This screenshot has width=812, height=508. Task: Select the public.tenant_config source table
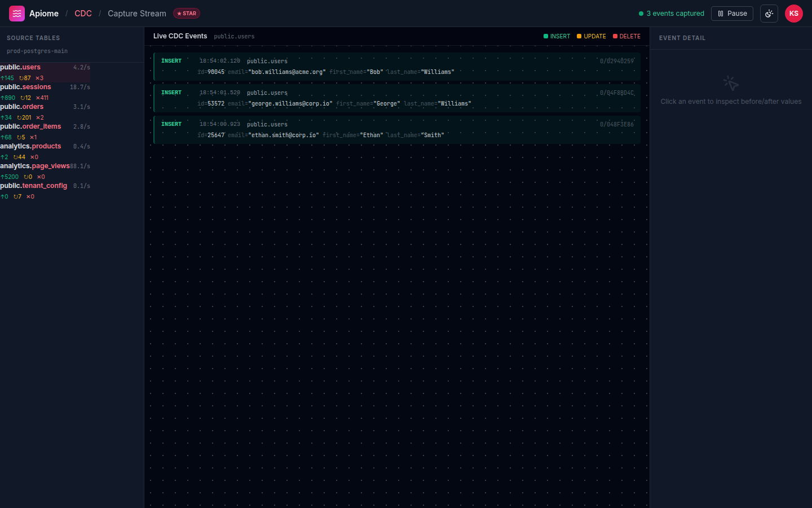coord(45,191)
